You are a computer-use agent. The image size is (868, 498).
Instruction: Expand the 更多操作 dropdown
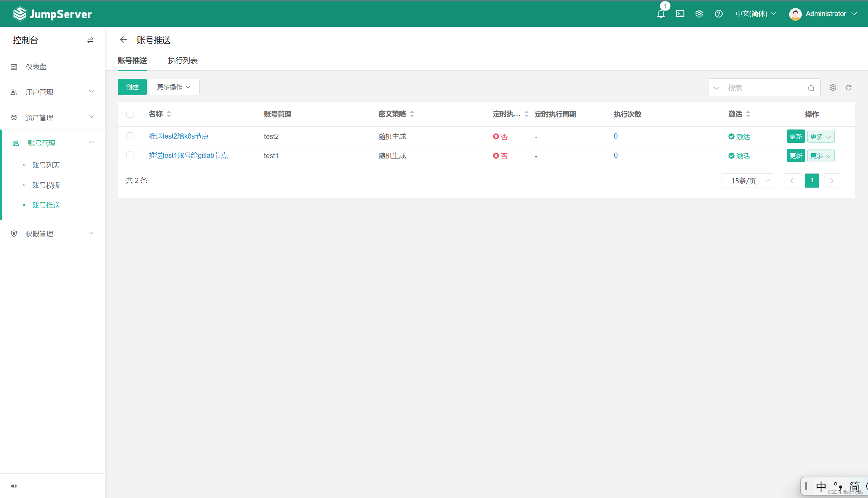pyautogui.click(x=174, y=87)
